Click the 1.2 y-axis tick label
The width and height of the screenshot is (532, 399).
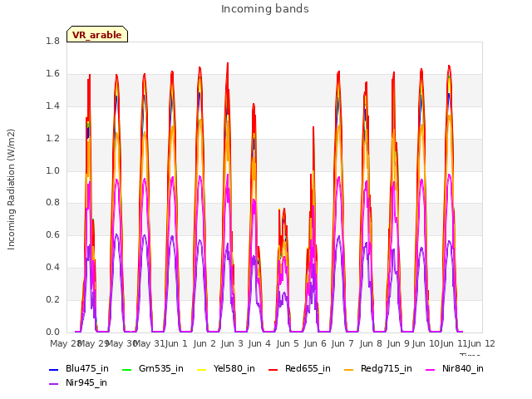[52, 139]
